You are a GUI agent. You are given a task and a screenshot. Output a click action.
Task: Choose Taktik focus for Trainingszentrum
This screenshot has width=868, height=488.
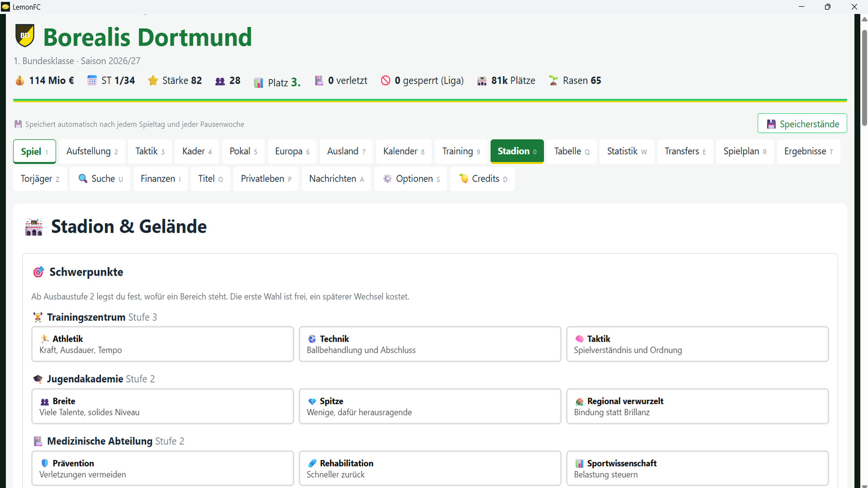(x=697, y=344)
